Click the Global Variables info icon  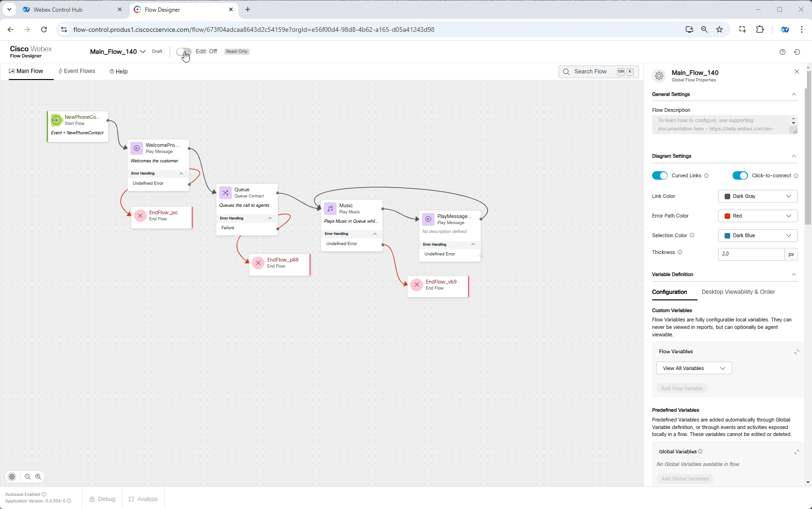[x=700, y=451]
